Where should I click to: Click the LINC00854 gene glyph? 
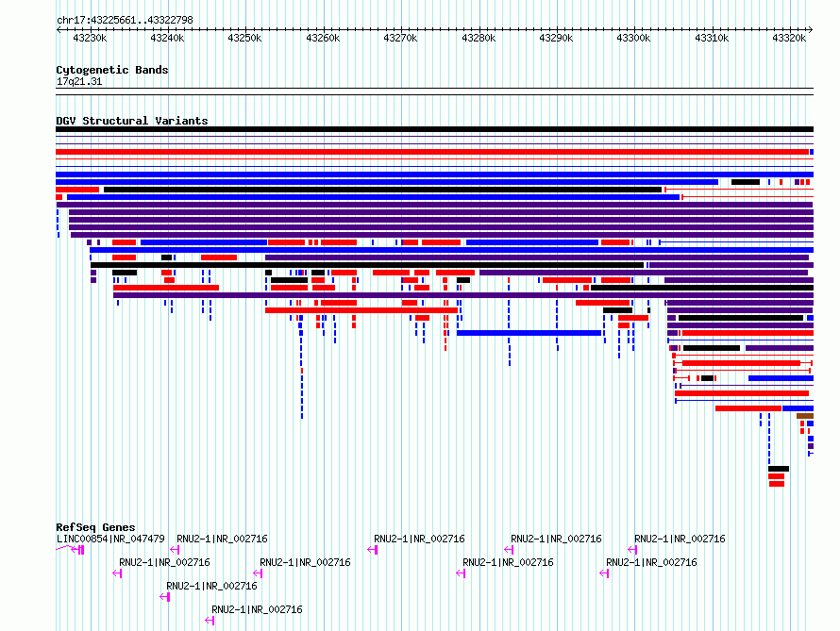tap(70, 549)
